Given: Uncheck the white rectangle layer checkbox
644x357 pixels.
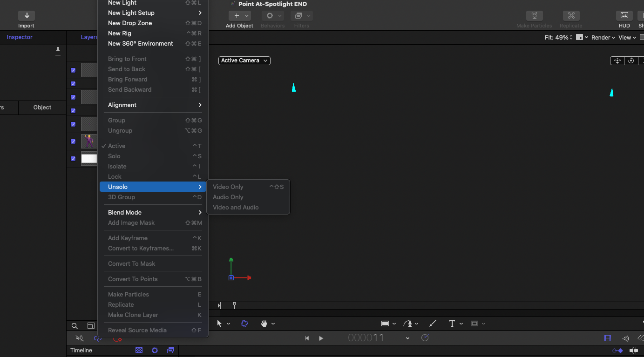Looking at the screenshot, I should click(73, 159).
